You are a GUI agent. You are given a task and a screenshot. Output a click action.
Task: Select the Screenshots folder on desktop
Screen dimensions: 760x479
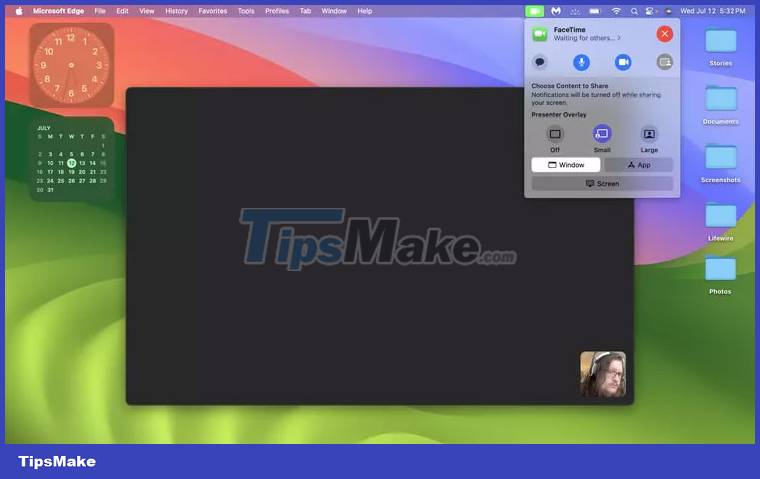click(720, 163)
